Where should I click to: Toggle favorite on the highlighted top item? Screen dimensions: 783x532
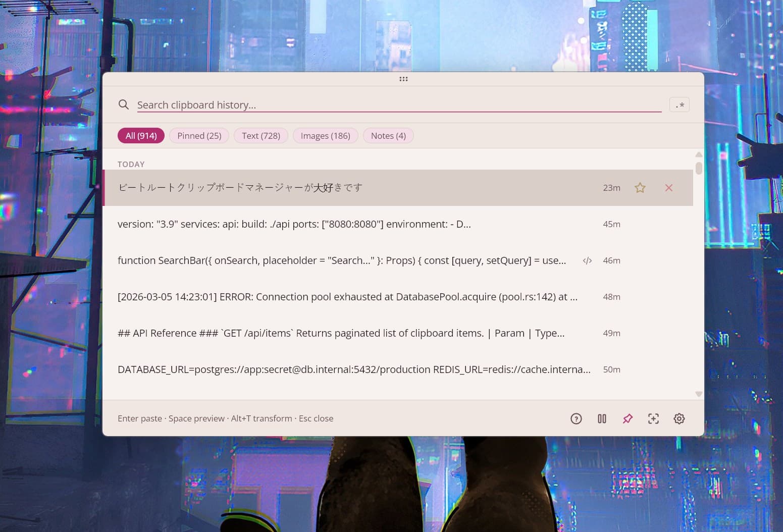640,187
